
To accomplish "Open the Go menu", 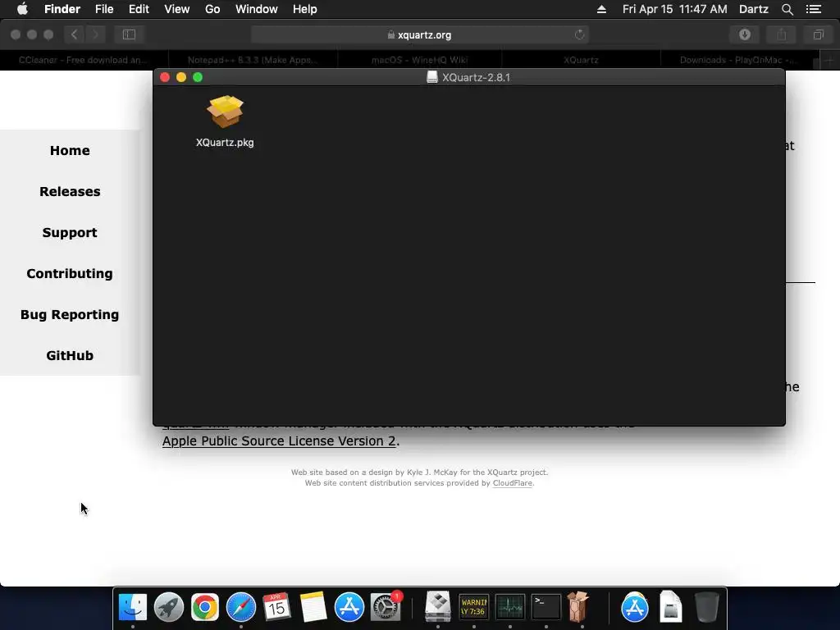I will click(x=212, y=9).
